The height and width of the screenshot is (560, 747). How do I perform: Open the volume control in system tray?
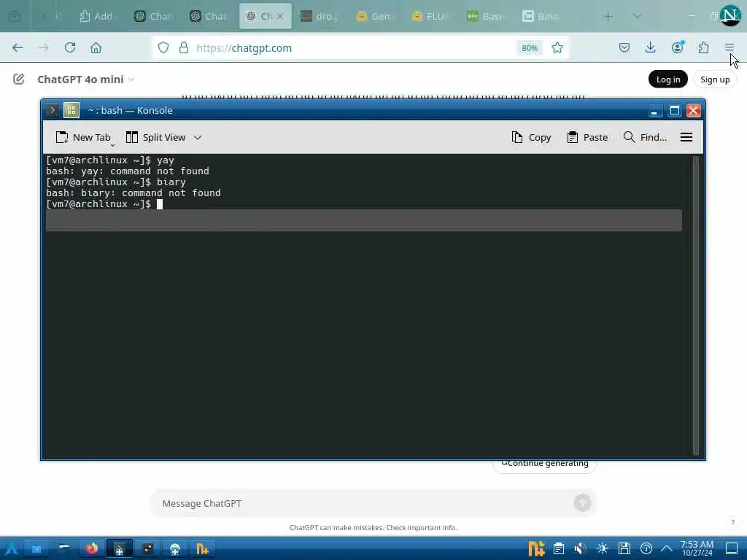pyautogui.click(x=580, y=548)
